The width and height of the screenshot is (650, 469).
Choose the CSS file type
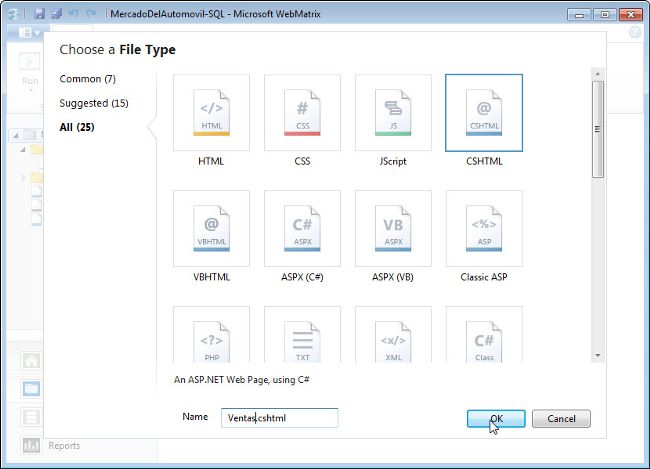[302, 113]
